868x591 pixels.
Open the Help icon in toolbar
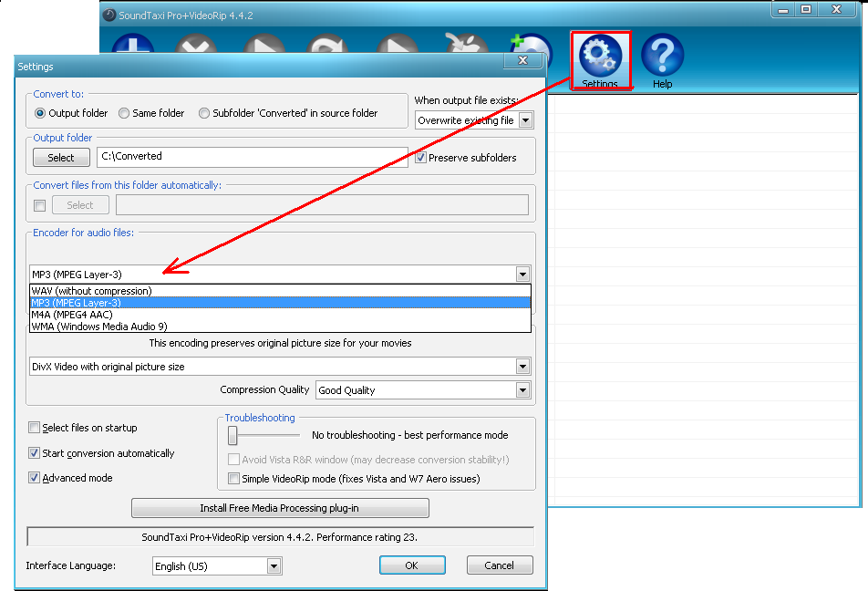(x=662, y=60)
